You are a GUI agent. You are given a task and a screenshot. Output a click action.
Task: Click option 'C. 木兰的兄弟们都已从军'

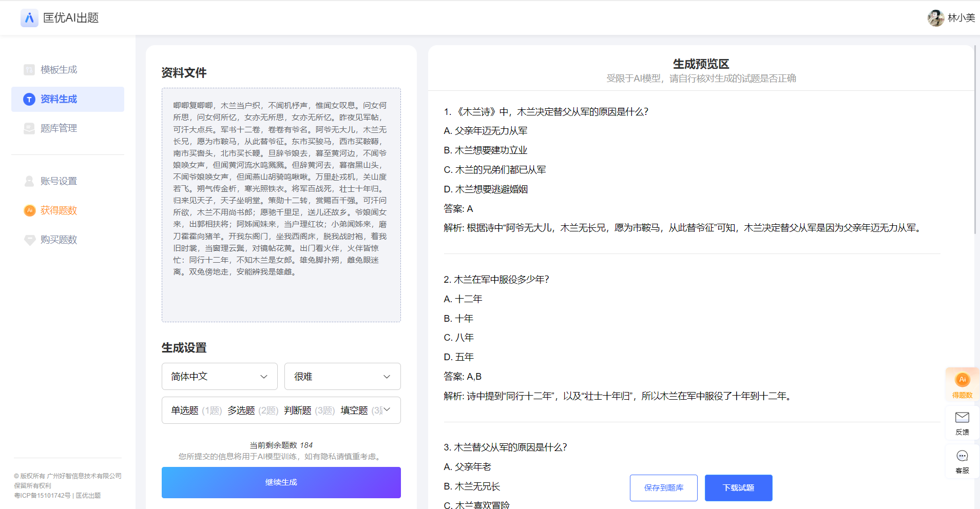495,170
